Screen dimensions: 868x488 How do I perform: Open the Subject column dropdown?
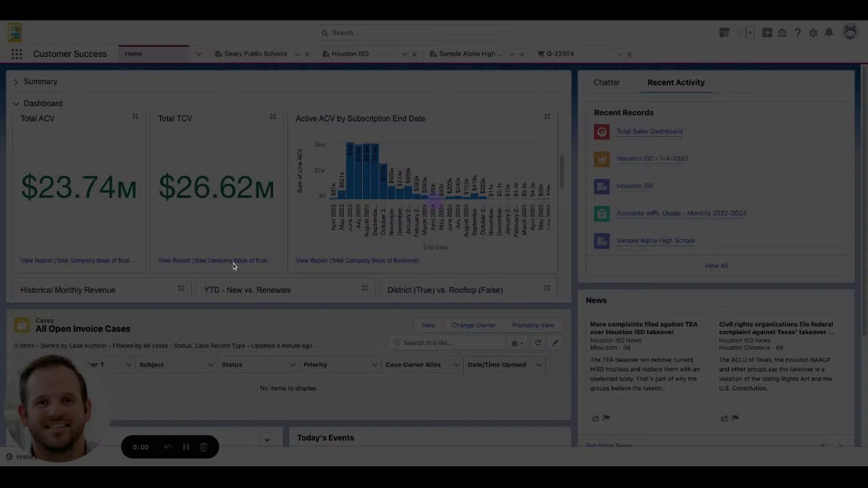point(210,365)
